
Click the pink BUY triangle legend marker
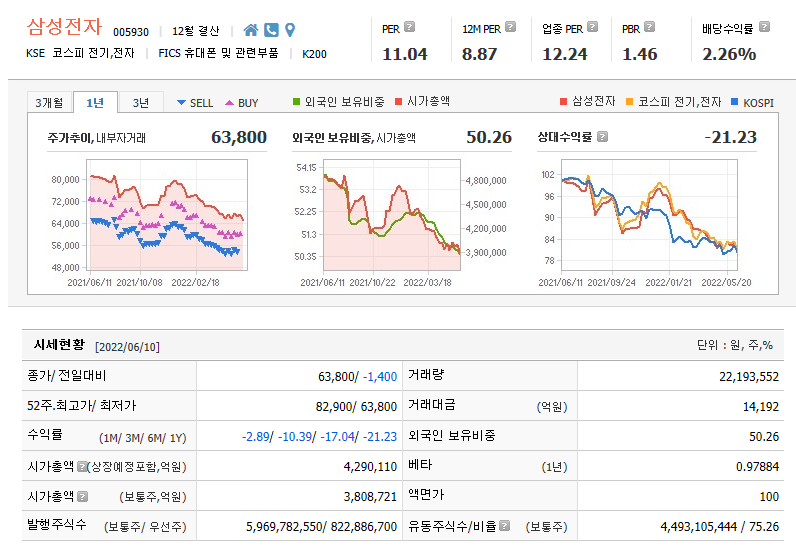[229, 103]
